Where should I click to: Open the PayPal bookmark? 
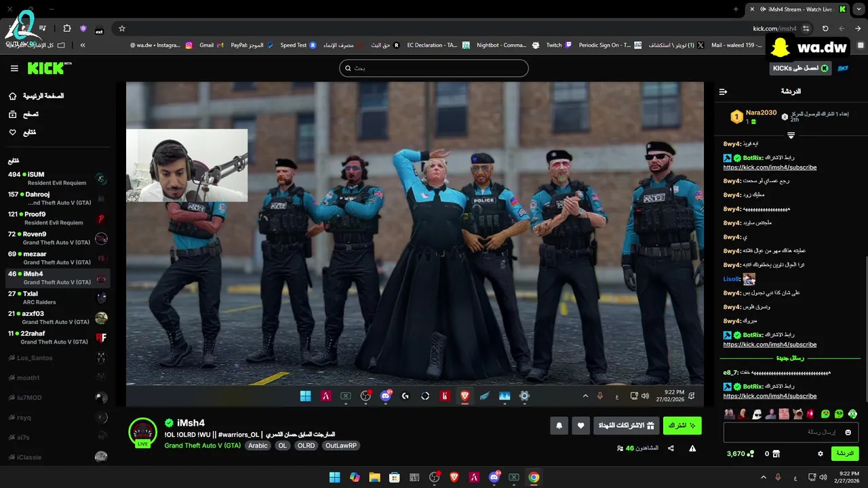tap(252, 45)
